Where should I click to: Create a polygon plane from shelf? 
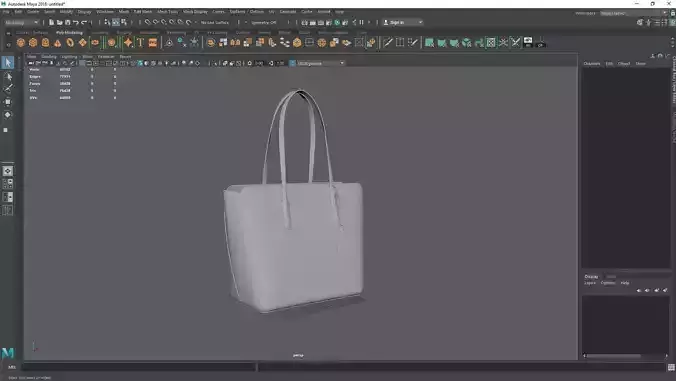pos(82,42)
